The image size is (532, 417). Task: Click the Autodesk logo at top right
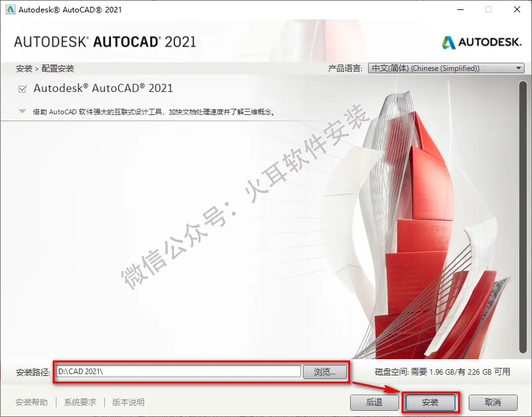tap(482, 42)
